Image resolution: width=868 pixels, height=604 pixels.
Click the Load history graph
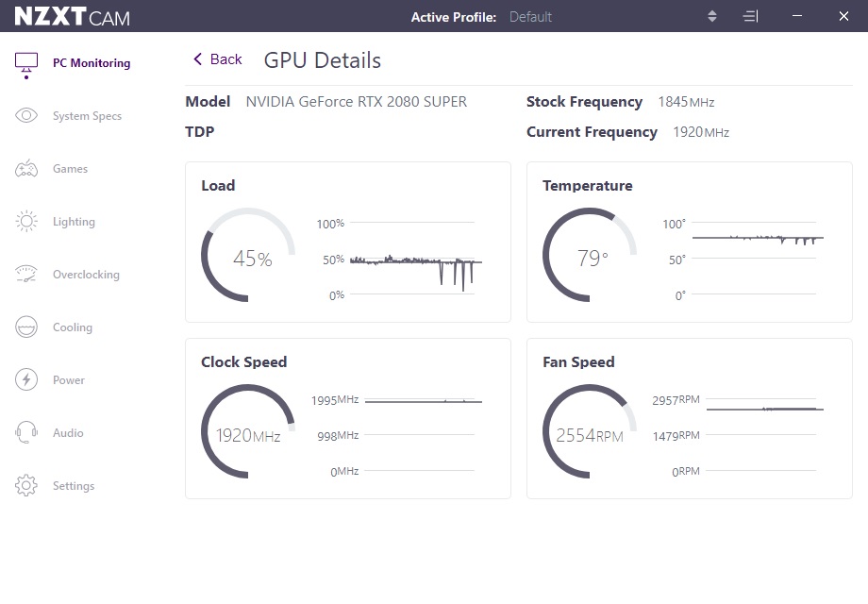[415, 260]
